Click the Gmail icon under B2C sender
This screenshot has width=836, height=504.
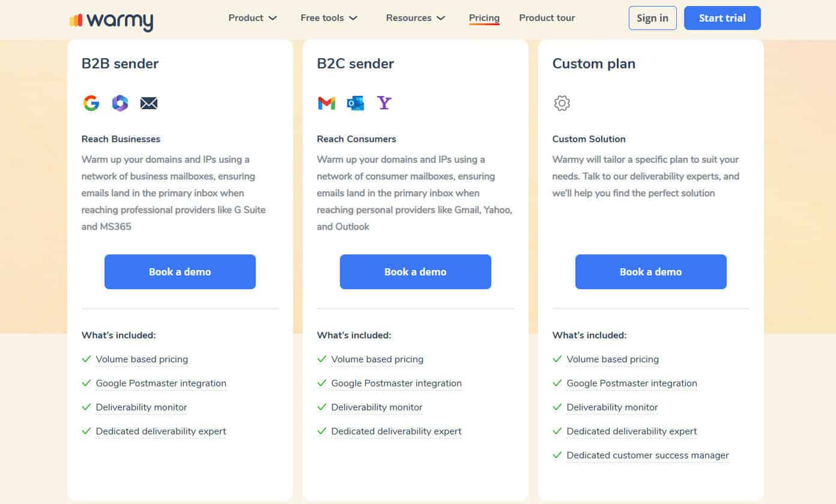tap(326, 103)
